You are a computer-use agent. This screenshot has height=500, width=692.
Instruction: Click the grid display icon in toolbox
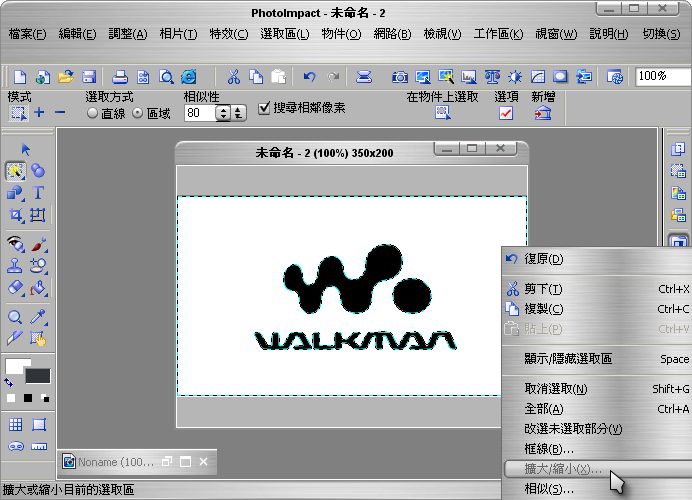15,425
